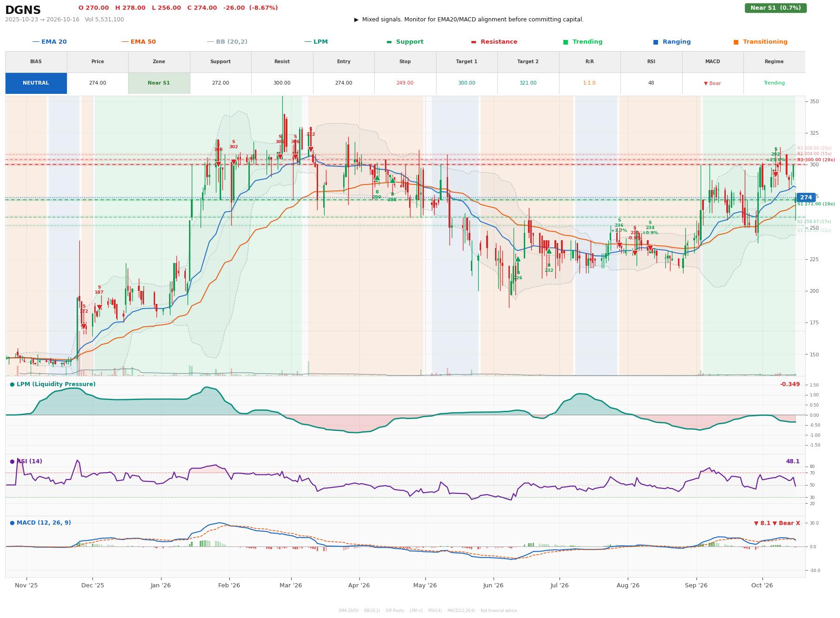Click the green Near S1 (0.7%) badge
Viewport: 840px width, 618px height.
click(x=775, y=8)
